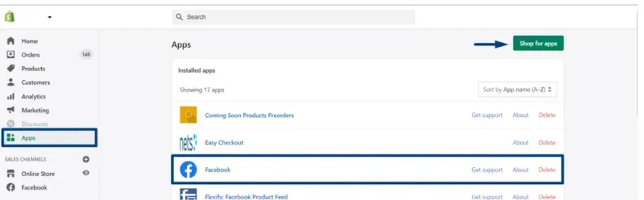Click the Orders inbox icon
Viewport: 644px width, 200px height.
[11, 54]
